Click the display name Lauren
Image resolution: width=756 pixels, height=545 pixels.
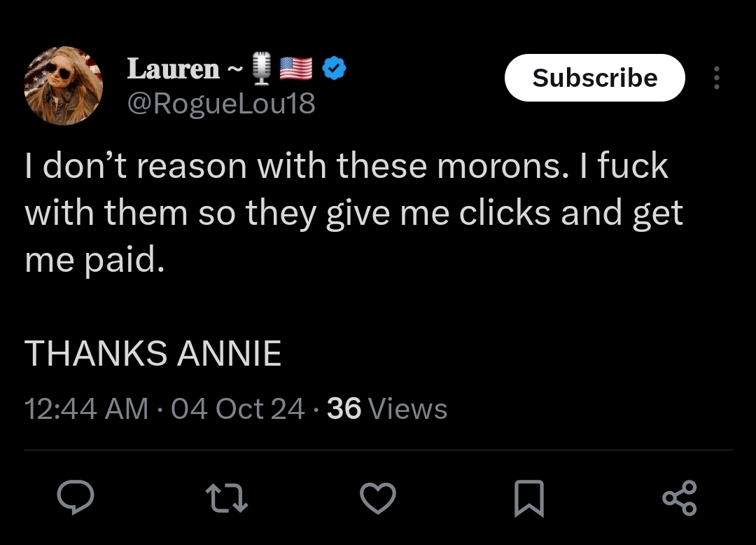[x=173, y=69]
